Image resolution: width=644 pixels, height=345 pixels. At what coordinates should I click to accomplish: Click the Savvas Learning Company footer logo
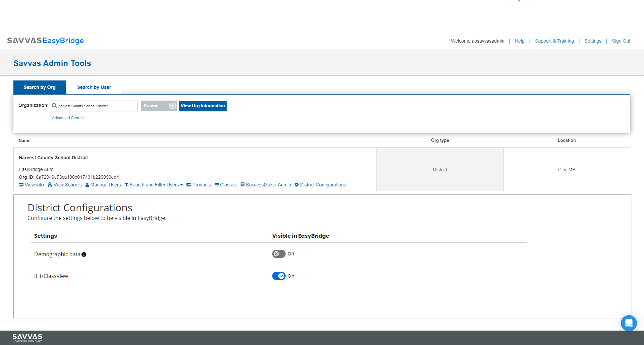click(27, 338)
